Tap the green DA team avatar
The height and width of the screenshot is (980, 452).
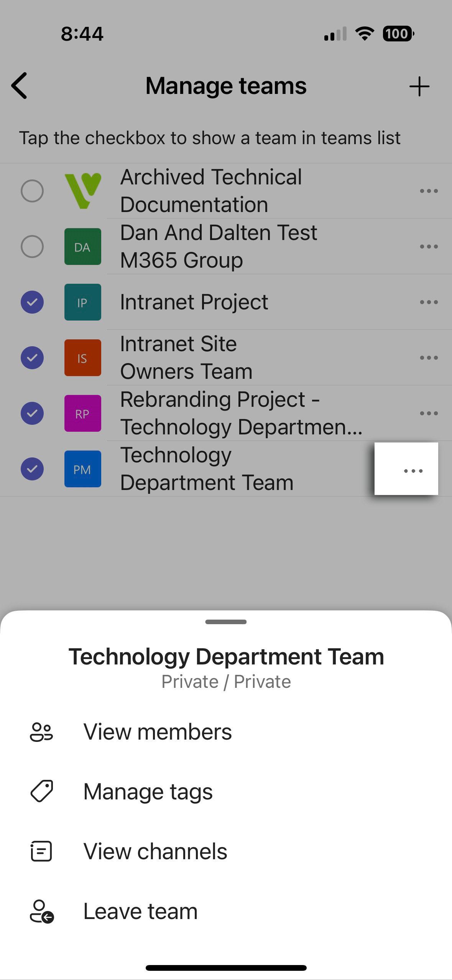83,247
